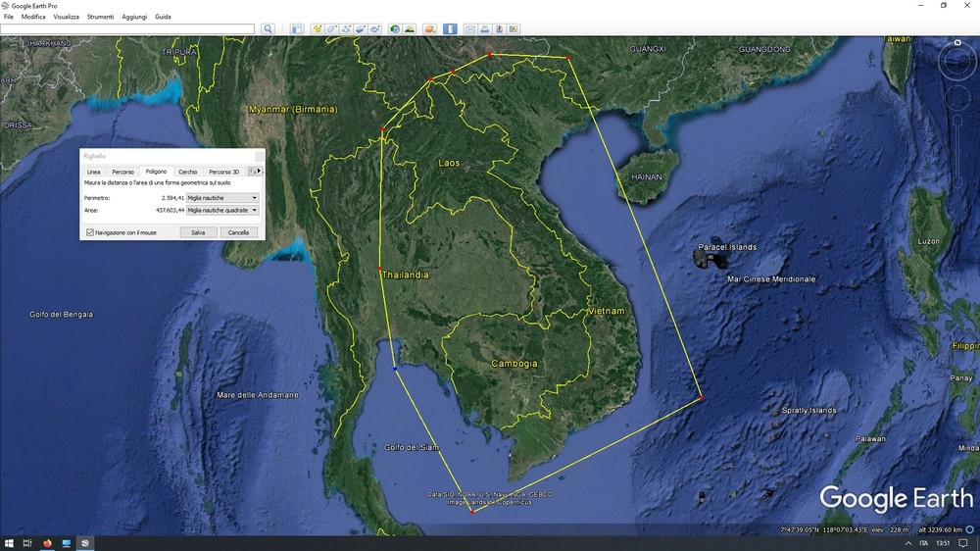The height and width of the screenshot is (551, 980).
Task: Click the email envelope toolbar icon
Action: (470, 28)
